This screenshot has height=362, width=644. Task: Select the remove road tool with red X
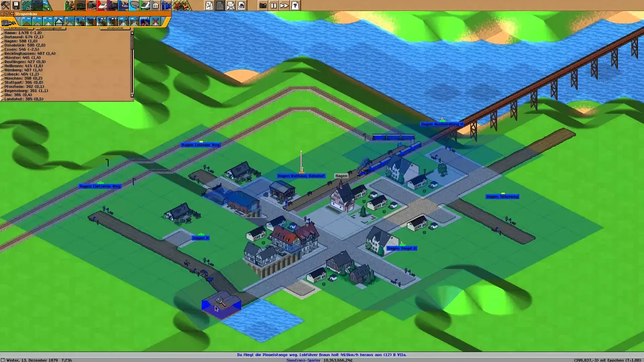[155, 22]
